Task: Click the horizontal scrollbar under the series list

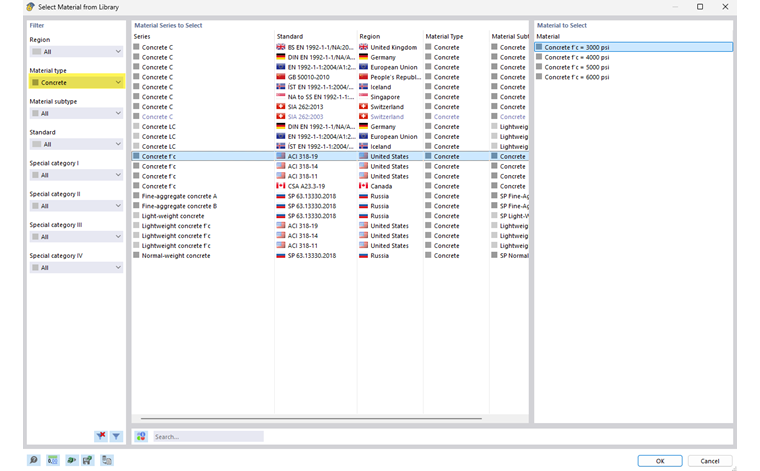Action: click(x=311, y=418)
